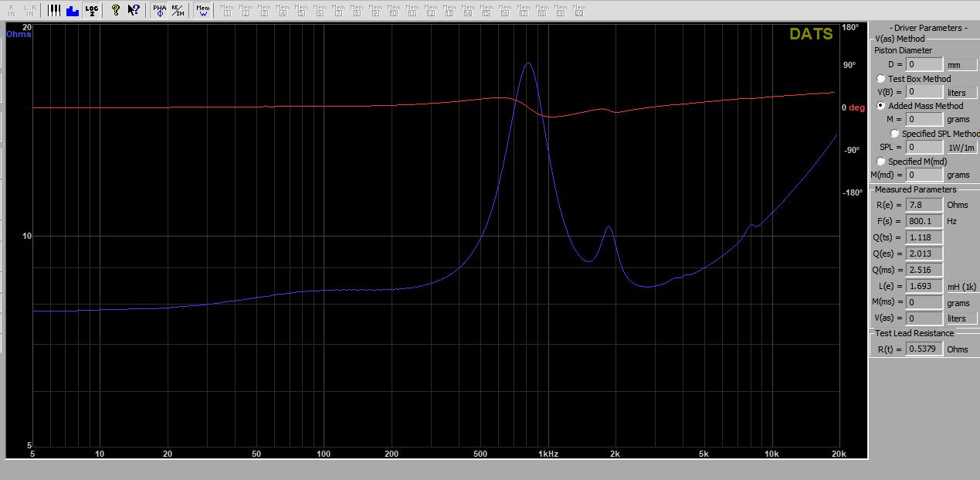Screen dimensions: 980x480
Task: Click the V(as) liters field
Action: [x=924, y=318]
